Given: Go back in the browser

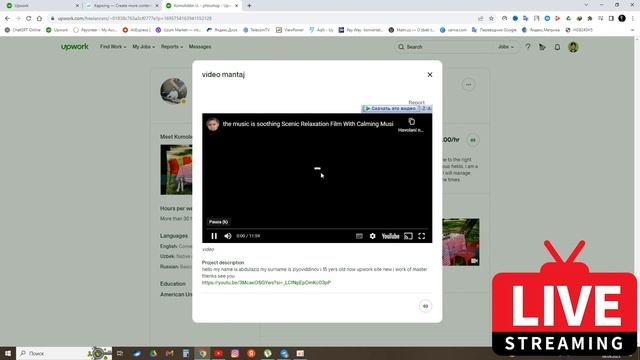Looking at the screenshot, I should tap(7, 18).
